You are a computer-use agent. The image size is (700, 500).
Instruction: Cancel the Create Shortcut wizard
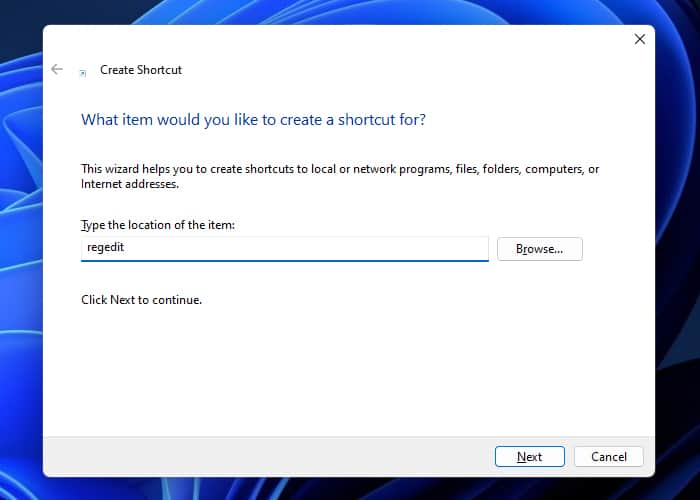point(609,456)
